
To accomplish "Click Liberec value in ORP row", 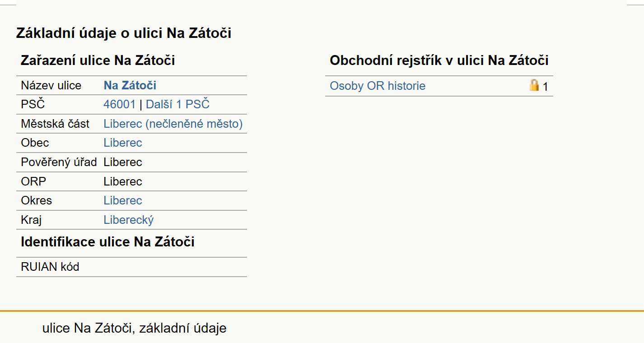I will (x=123, y=181).
